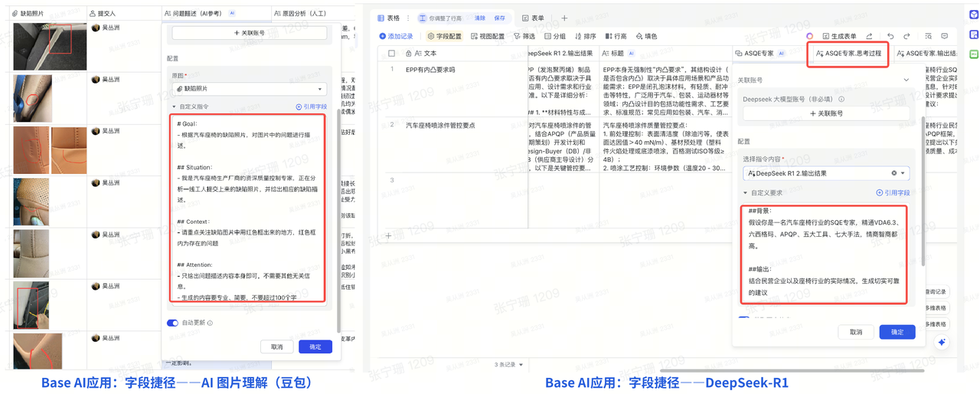Clear the DeepSeek R1 2.输出结果 selection
This screenshot has height=394, width=980.
(x=893, y=173)
